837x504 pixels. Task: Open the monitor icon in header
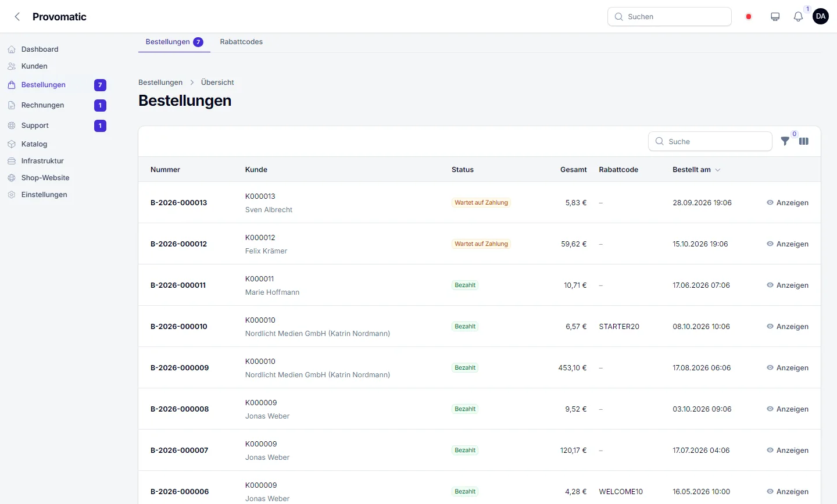pyautogui.click(x=775, y=17)
